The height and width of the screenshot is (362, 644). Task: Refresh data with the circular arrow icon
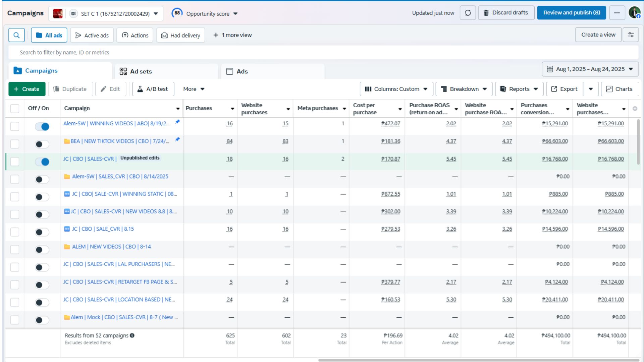pos(468,13)
